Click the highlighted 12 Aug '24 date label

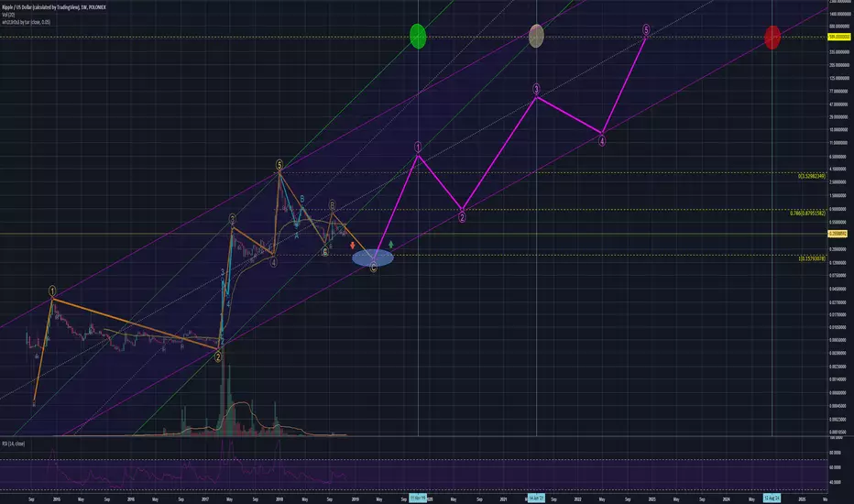pos(772,498)
